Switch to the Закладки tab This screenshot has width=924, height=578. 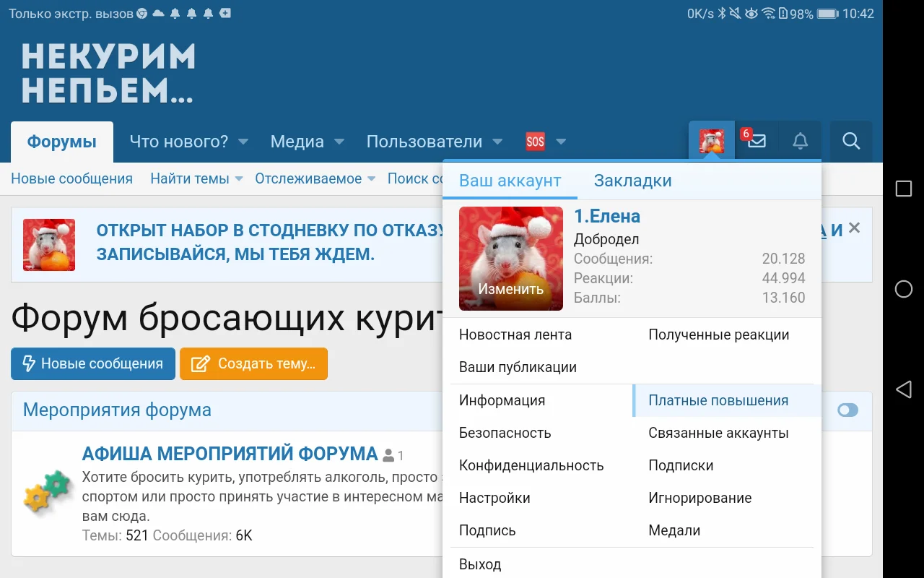[632, 181]
